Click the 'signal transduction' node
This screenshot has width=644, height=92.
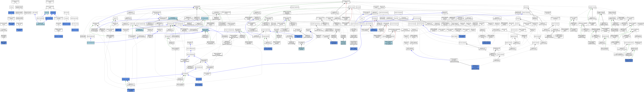pos(355,24)
